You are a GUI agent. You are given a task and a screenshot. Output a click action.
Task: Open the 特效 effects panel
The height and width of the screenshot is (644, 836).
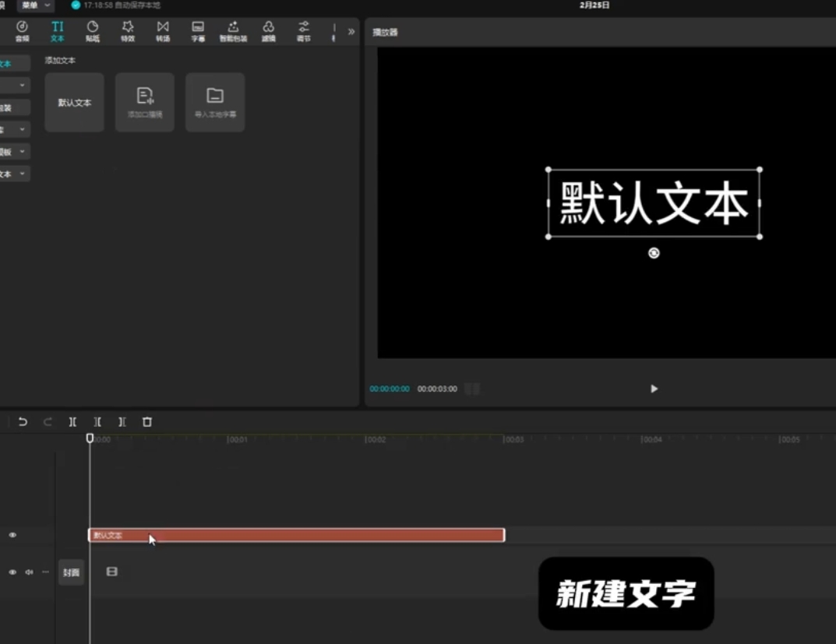pos(128,31)
